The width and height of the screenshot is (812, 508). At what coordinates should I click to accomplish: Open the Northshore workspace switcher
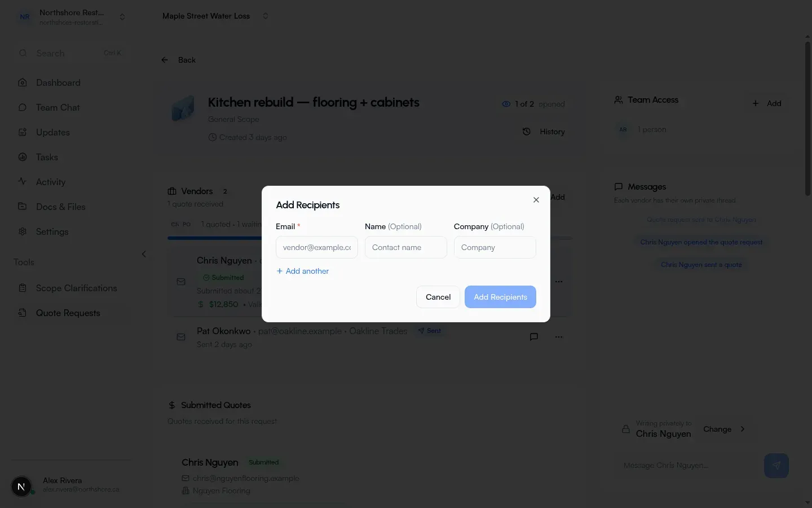coord(71,17)
